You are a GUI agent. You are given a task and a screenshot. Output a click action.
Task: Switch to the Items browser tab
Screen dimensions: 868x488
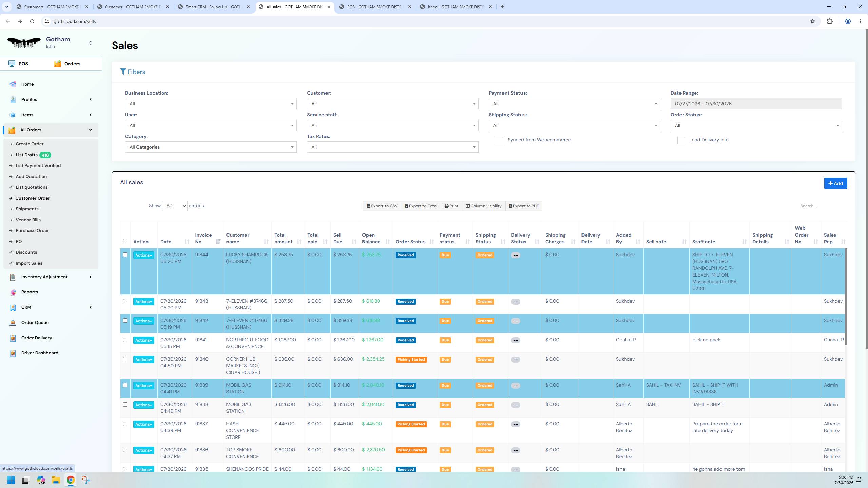click(455, 7)
